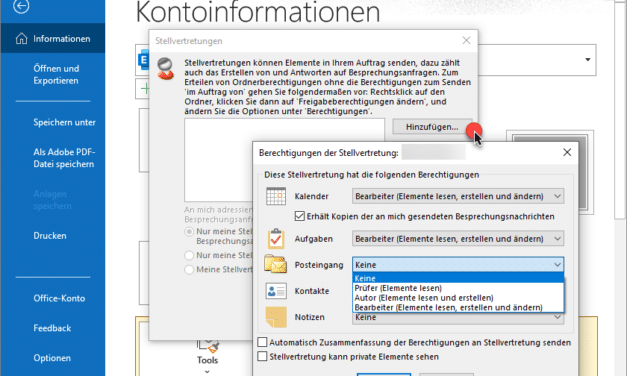This screenshot has height=376, width=627.
Task: Click the Kalender calendar icon
Action: [x=276, y=196]
